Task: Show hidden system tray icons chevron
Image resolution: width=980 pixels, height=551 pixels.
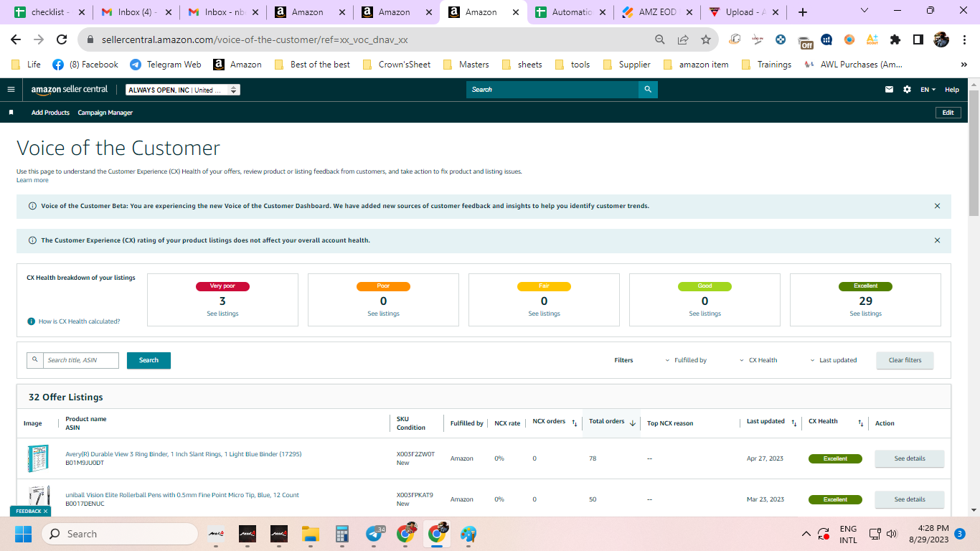Action: click(x=806, y=534)
